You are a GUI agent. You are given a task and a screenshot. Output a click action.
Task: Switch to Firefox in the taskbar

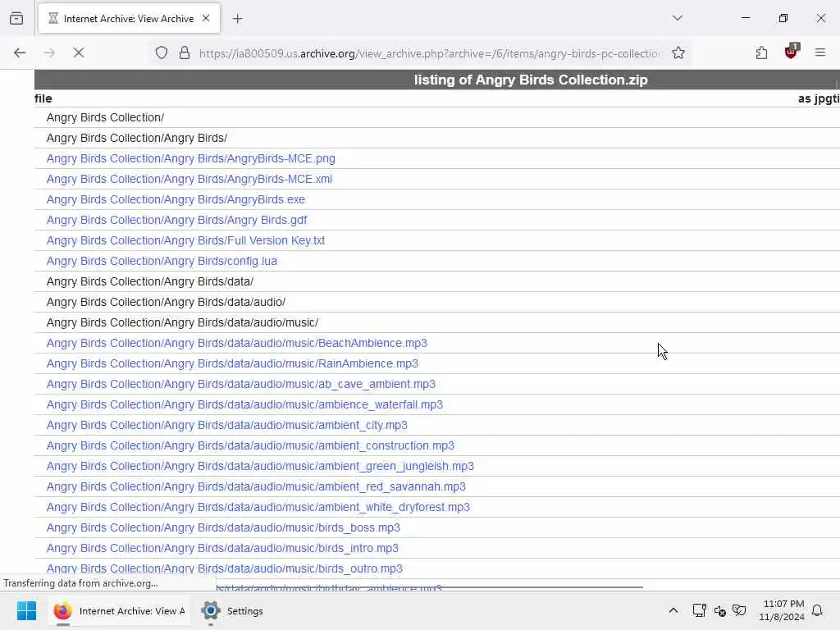(119, 610)
